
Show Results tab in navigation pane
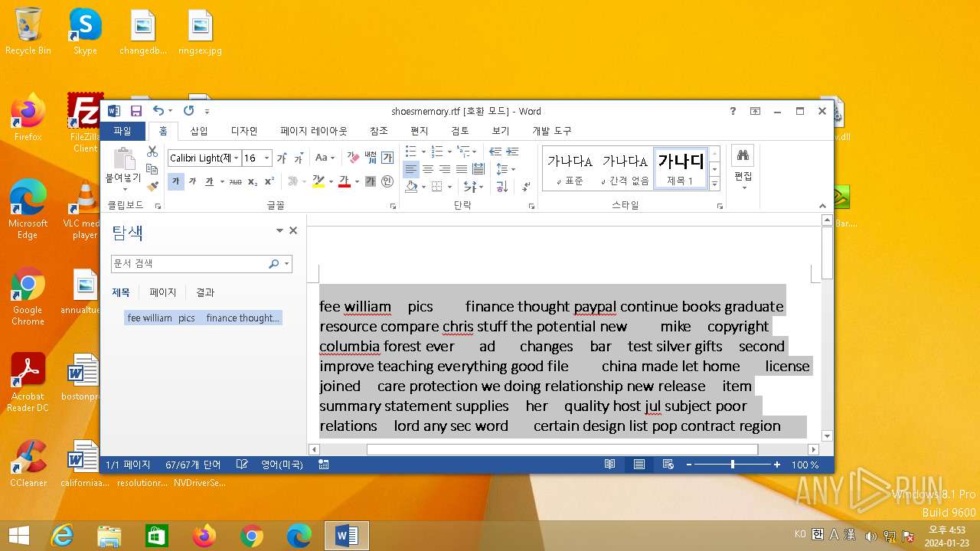pyautogui.click(x=205, y=292)
